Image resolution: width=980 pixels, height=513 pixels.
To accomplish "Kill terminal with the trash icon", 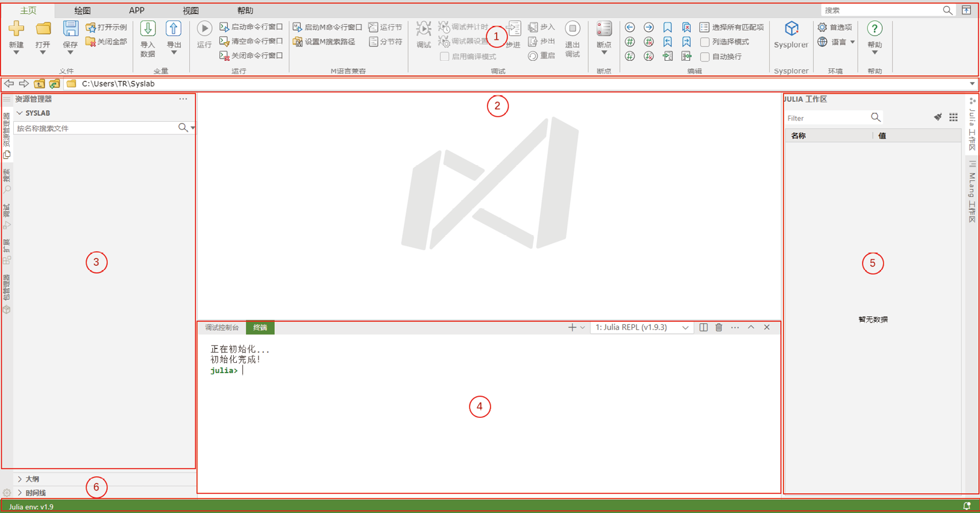I will coord(719,327).
